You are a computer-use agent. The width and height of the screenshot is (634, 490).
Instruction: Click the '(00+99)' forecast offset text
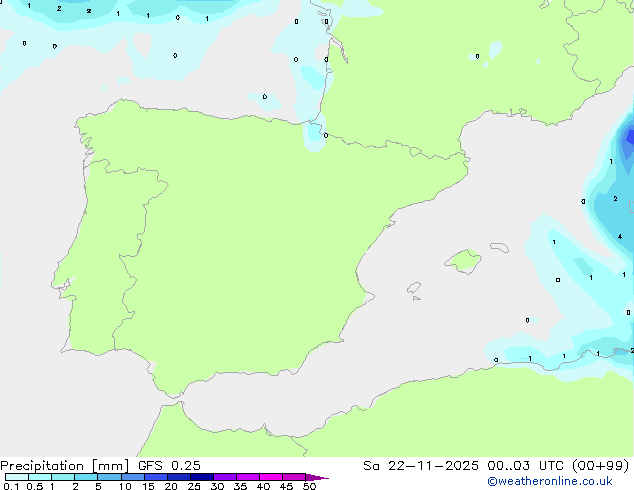[600, 466]
